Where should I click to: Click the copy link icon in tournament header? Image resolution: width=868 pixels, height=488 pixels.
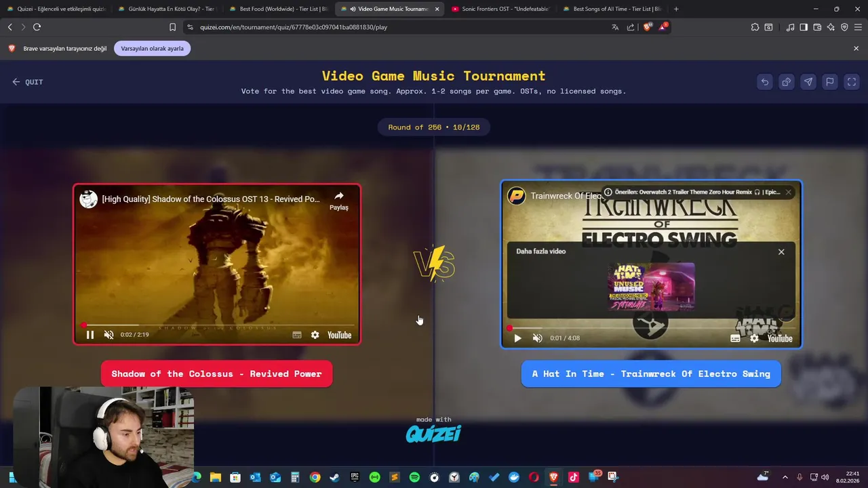[x=786, y=82]
